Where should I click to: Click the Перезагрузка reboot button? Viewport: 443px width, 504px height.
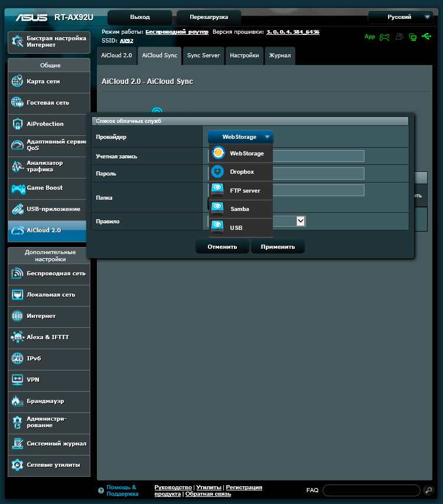(x=209, y=17)
